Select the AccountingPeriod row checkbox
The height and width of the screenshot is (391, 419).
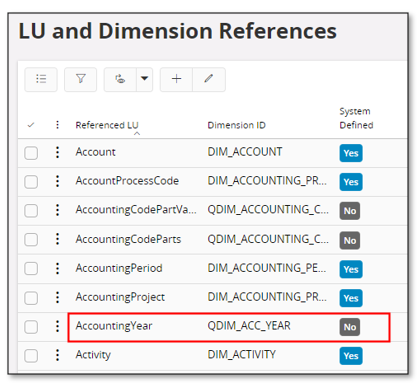point(31,268)
